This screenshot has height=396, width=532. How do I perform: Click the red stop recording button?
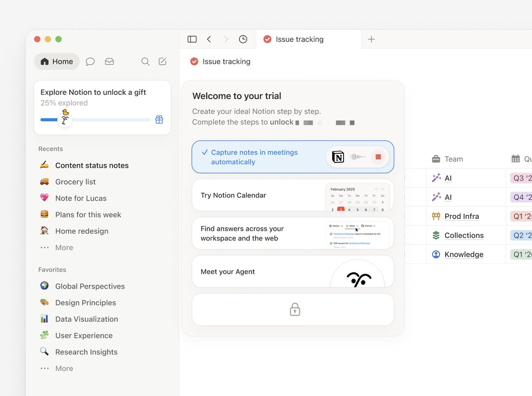coord(378,157)
